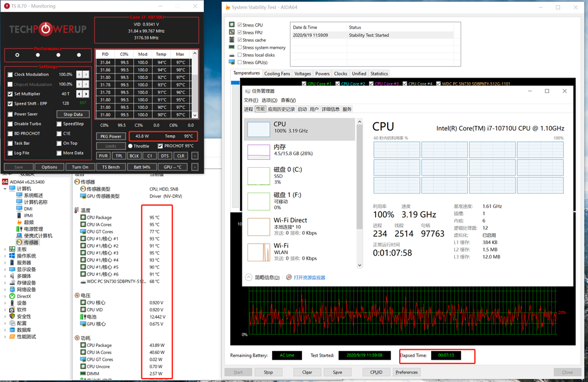
Task: Toggle the Stress FPU checkbox
Action: pos(239,32)
